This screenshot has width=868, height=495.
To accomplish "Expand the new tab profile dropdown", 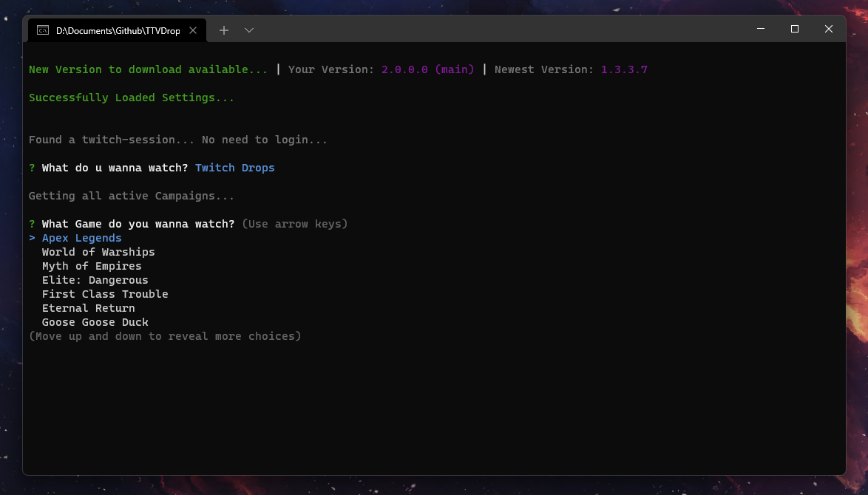I will (x=249, y=30).
